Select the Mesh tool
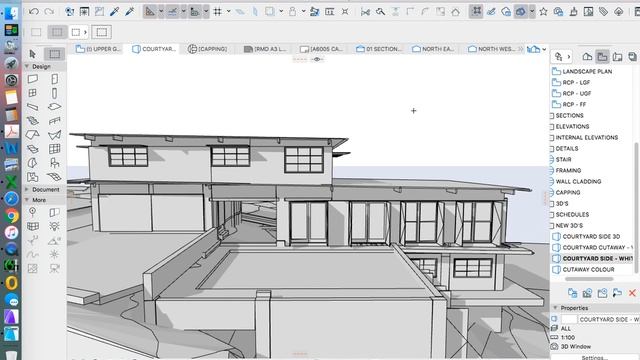The width and height of the screenshot is (640, 360). (54, 177)
